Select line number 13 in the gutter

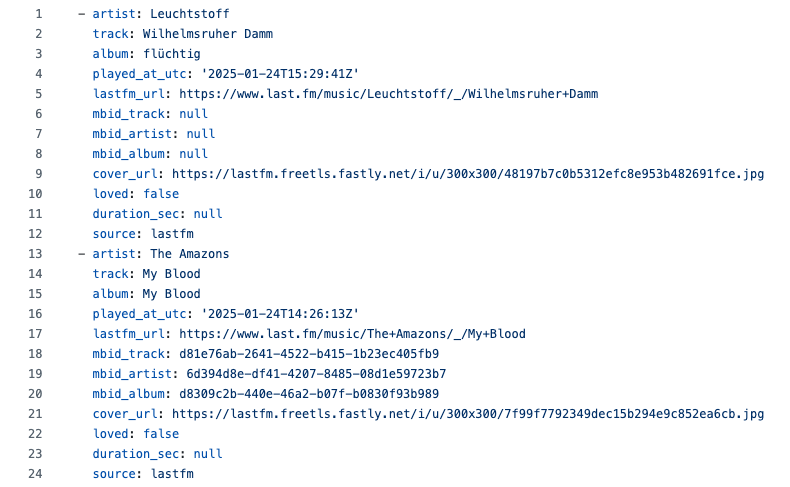tap(34, 254)
